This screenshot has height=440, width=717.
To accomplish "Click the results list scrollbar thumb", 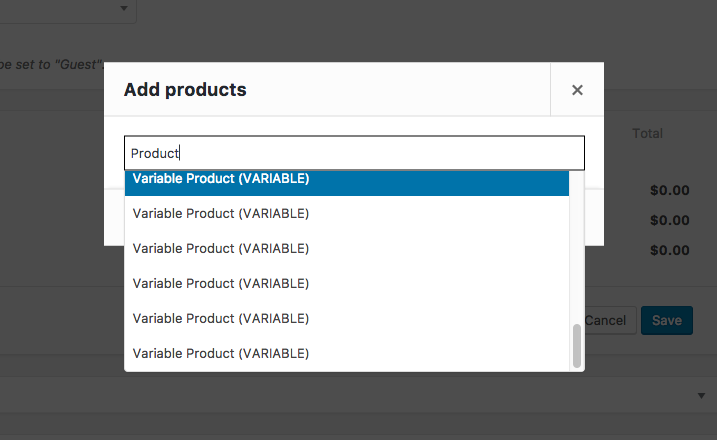I will [x=577, y=346].
